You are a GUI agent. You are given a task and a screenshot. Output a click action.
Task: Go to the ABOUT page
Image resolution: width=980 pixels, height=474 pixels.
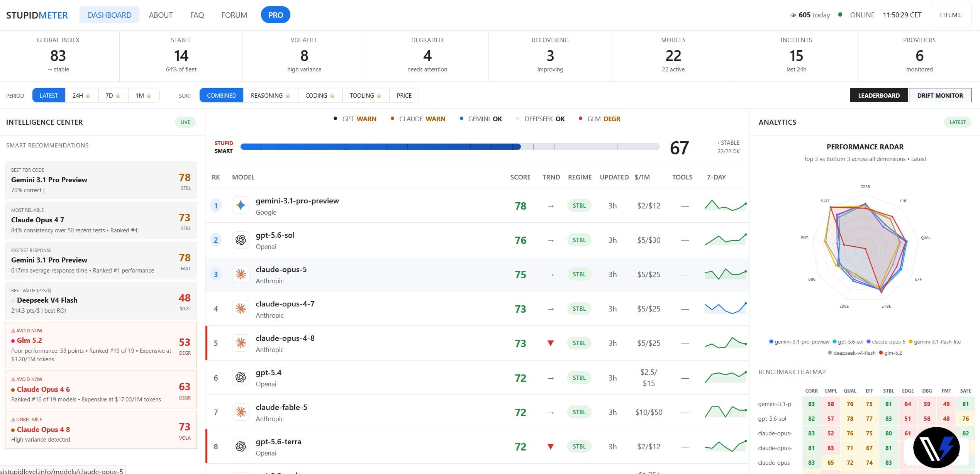pyautogui.click(x=161, y=15)
